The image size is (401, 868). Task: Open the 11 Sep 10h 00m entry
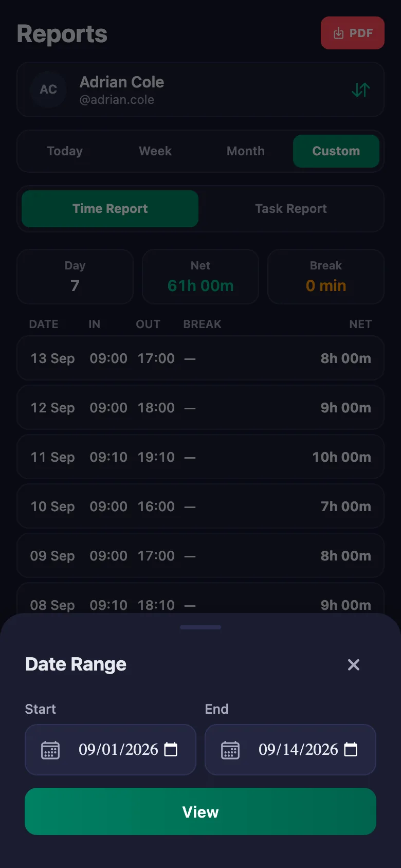(200, 457)
